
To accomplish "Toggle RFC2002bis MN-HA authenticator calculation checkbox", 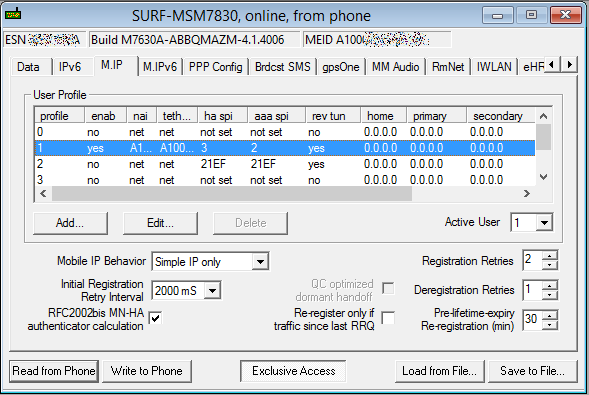I will [x=155, y=319].
